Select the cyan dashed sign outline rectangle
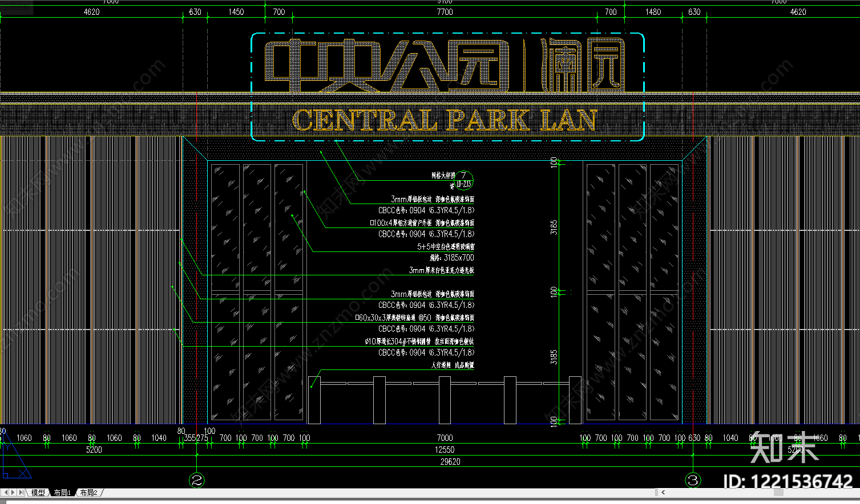This screenshot has height=504, width=860. coord(448,87)
